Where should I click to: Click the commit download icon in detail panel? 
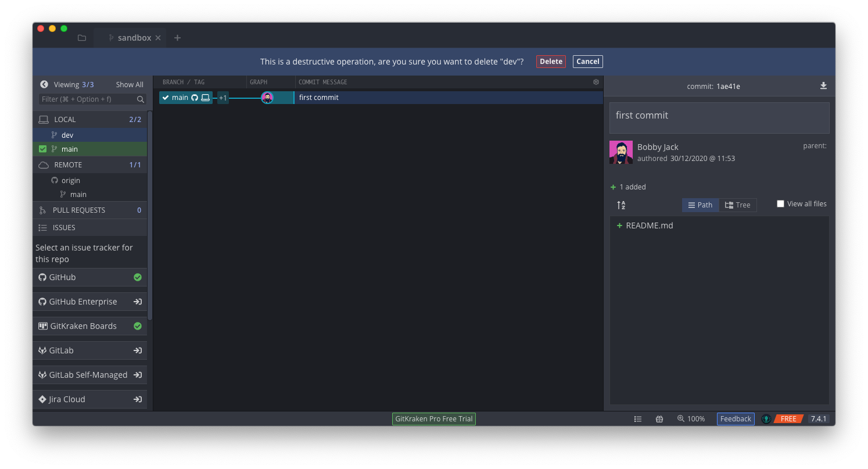tap(823, 85)
